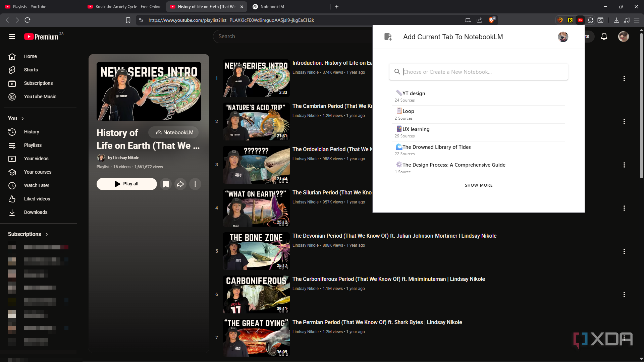Open the browser main menu icon
Viewport: 644px width, 362px height.
click(637, 20)
